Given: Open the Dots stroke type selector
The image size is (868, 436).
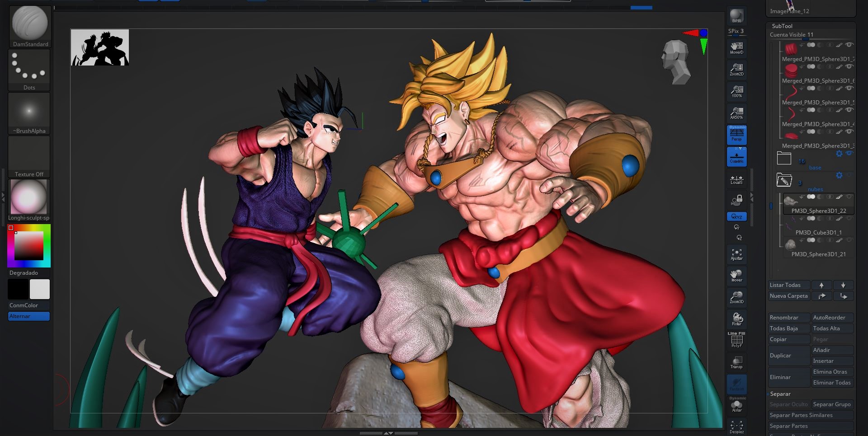Looking at the screenshot, I should (29, 70).
